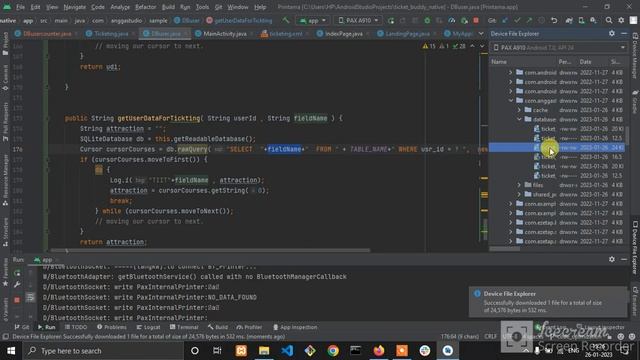Click the getUserDataForTickting breadcrumb

[239, 20]
